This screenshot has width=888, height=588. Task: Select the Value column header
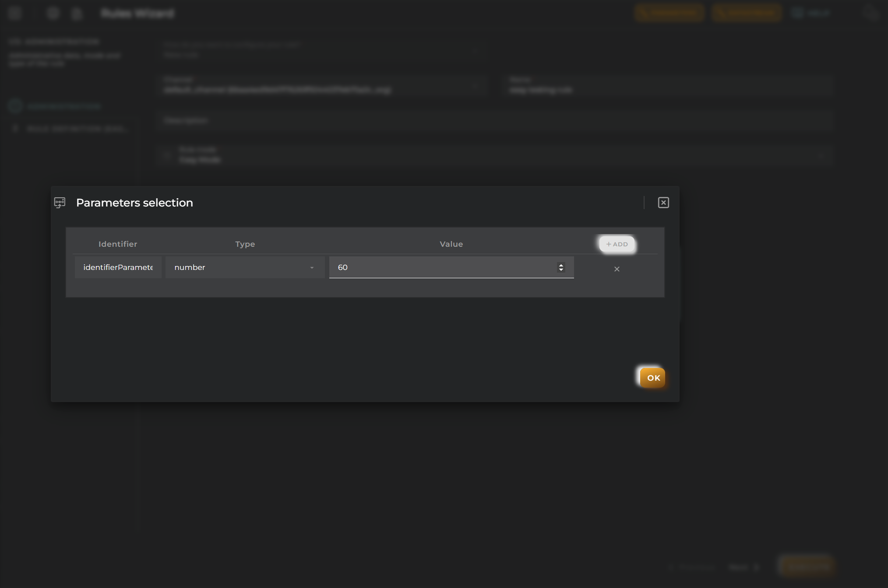(x=451, y=244)
